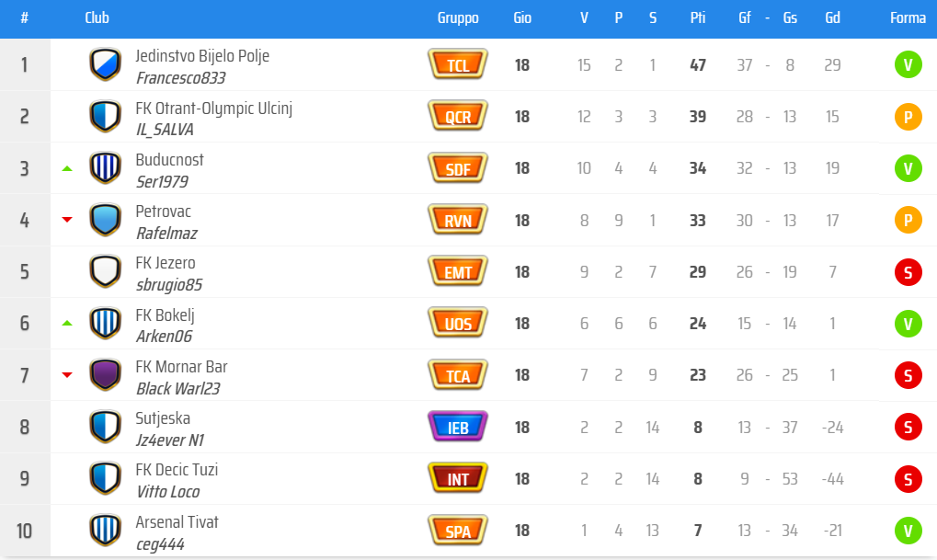937x560 pixels.
Task: Click orange P form indicator for Petrovac
Action: click(x=908, y=220)
